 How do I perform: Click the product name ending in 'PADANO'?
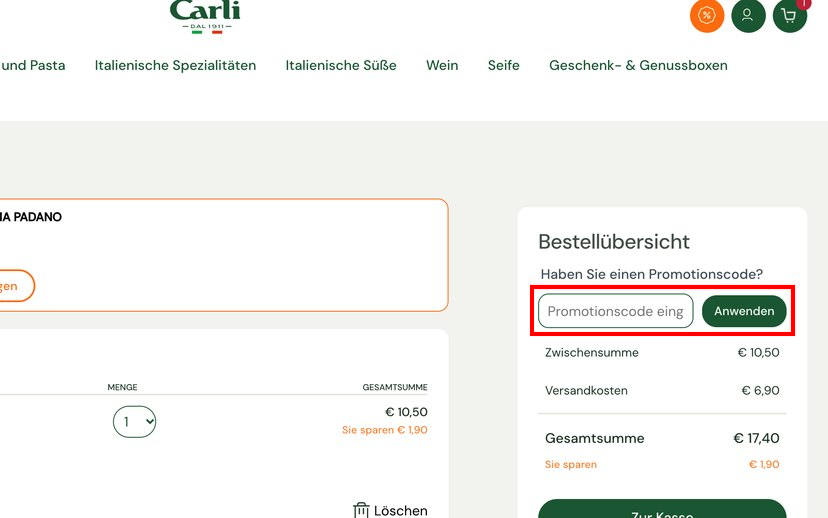[x=31, y=217]
